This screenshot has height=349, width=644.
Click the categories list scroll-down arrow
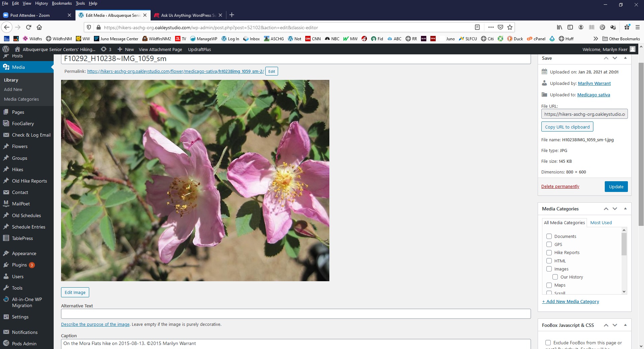tap(624, 292)
